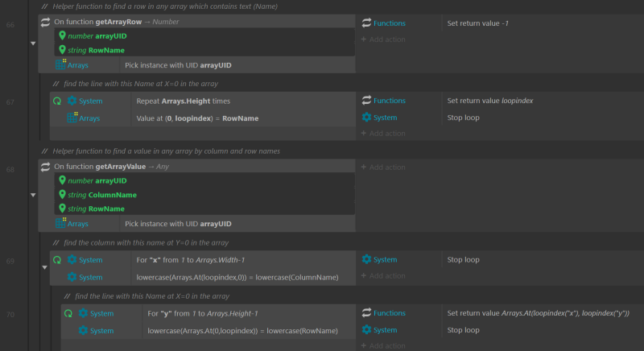Viewport: 644px width, 351px height.
Task: Select the Set return value loopindex action
Action: (490, 101)
